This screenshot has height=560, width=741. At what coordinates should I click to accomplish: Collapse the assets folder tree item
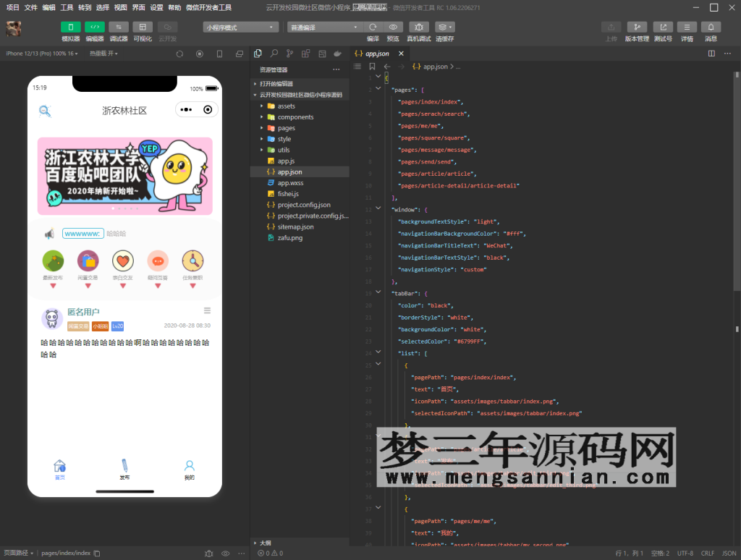(x=263, y=106)
